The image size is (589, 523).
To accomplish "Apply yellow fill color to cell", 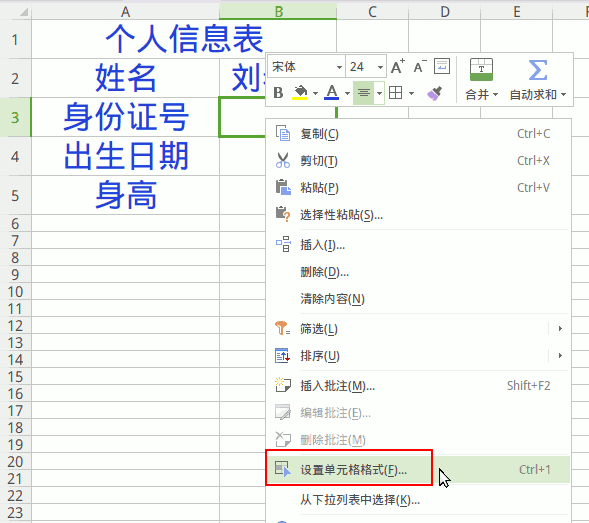I will [300, 93].
